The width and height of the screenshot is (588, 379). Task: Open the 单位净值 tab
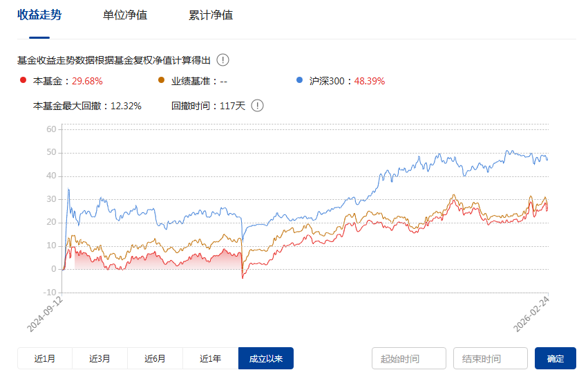[125, 15]
